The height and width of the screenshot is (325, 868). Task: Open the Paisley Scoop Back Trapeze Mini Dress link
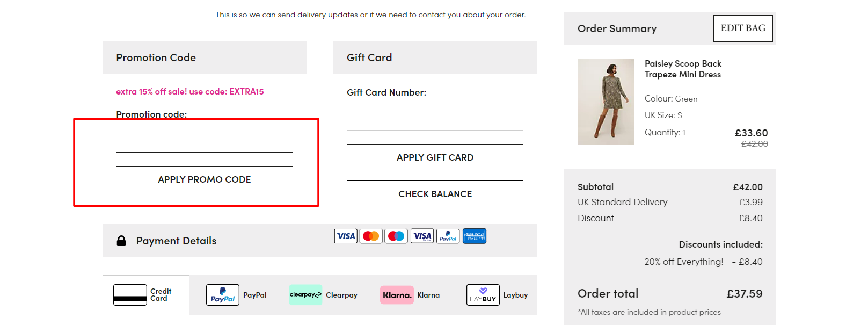(683, 69)
